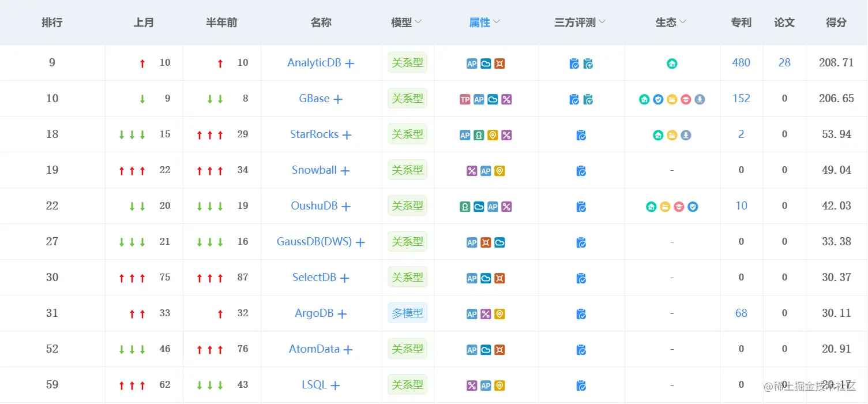Open the 生态 column filter dropdown
The height and width of the screenshot is (404, 868).
(x=683, y=22)
